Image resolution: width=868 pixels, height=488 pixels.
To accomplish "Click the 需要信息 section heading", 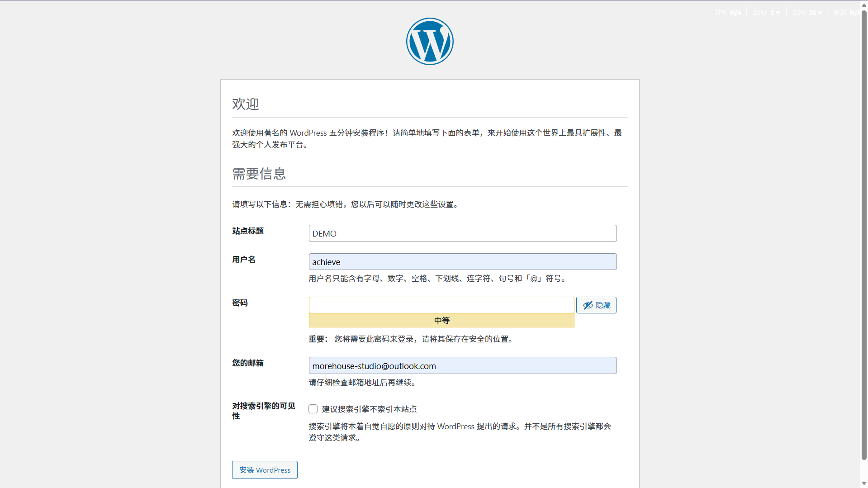I will point(258,174).
